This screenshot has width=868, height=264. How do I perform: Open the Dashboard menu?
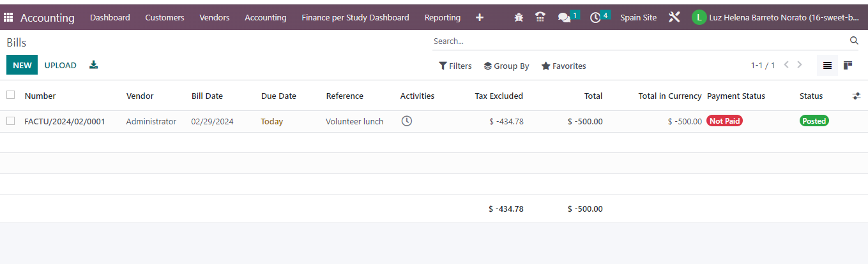[x=110, y=18]
